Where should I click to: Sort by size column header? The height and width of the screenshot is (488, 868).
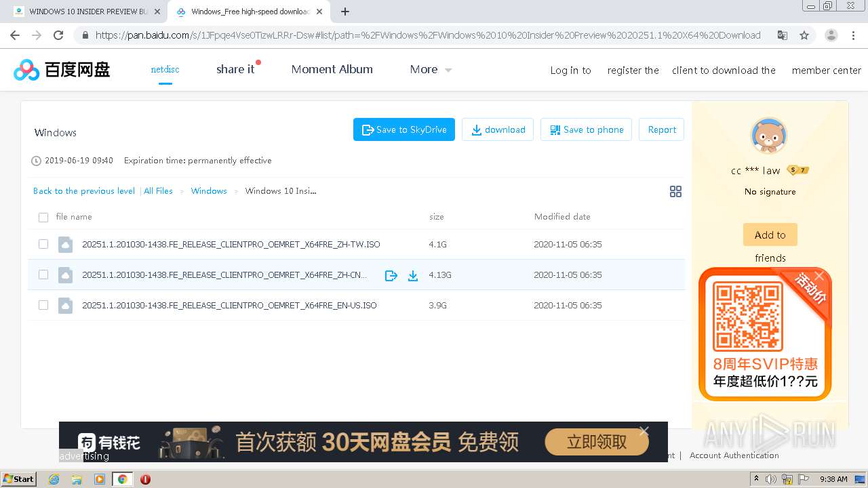(x=437, y=217)
